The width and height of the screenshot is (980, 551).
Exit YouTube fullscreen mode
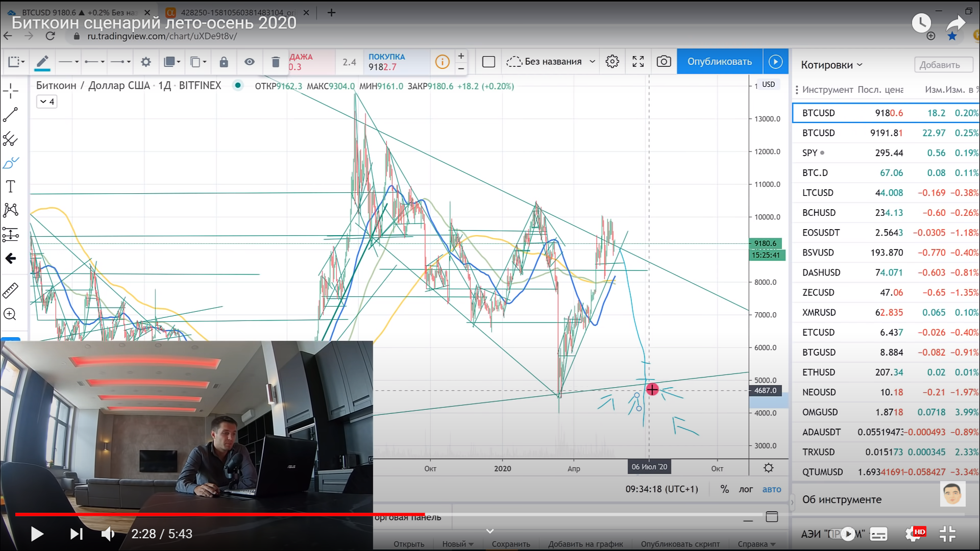[x=947, y=534]
